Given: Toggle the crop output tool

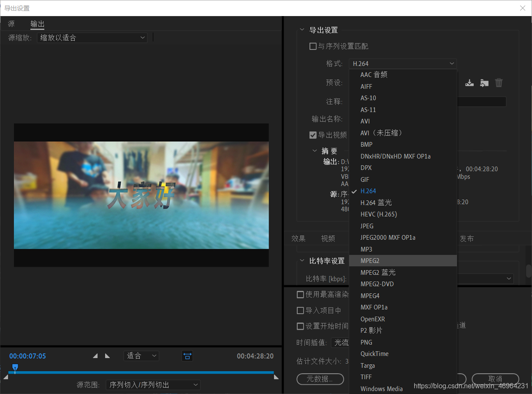Looking at the screenshot, I should point(187,356).
